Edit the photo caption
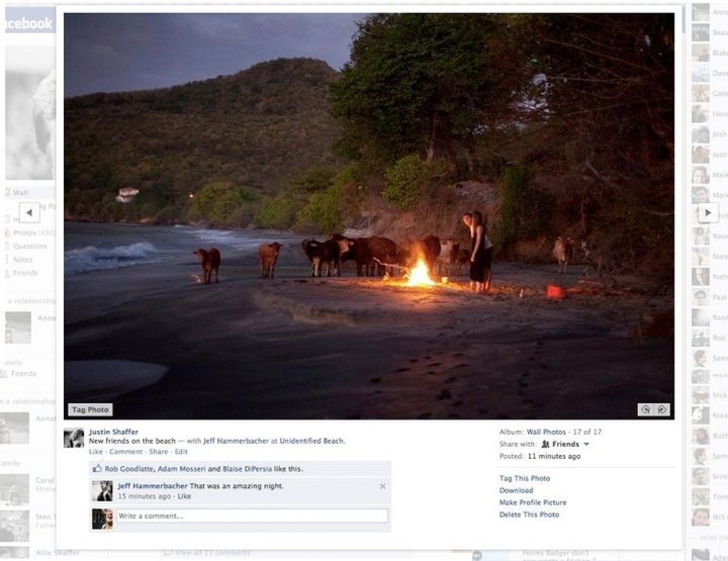Image resolution: width=728 pixels, height=561 pixels. click(181, 452)
